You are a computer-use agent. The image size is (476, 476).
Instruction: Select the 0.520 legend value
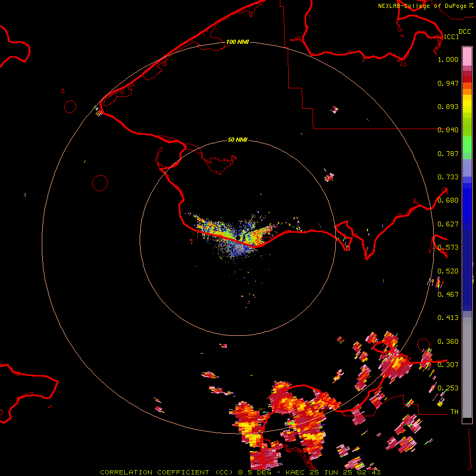coord(448,271)
